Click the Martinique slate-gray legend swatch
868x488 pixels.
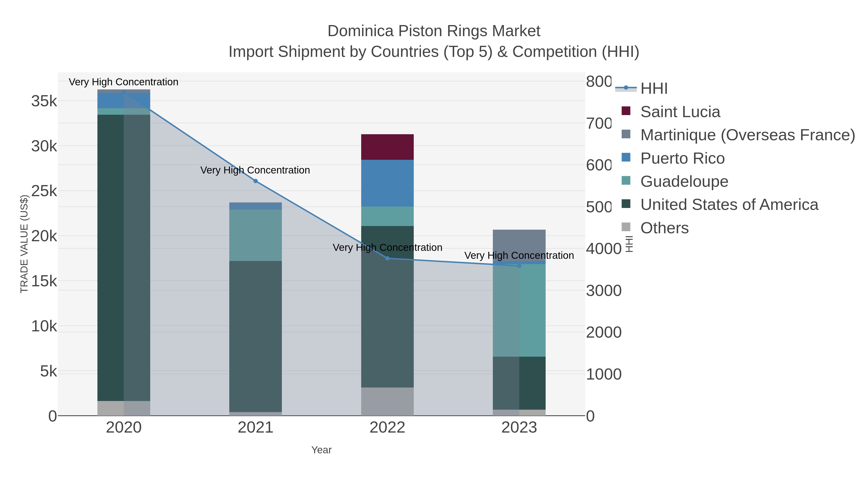626,134
